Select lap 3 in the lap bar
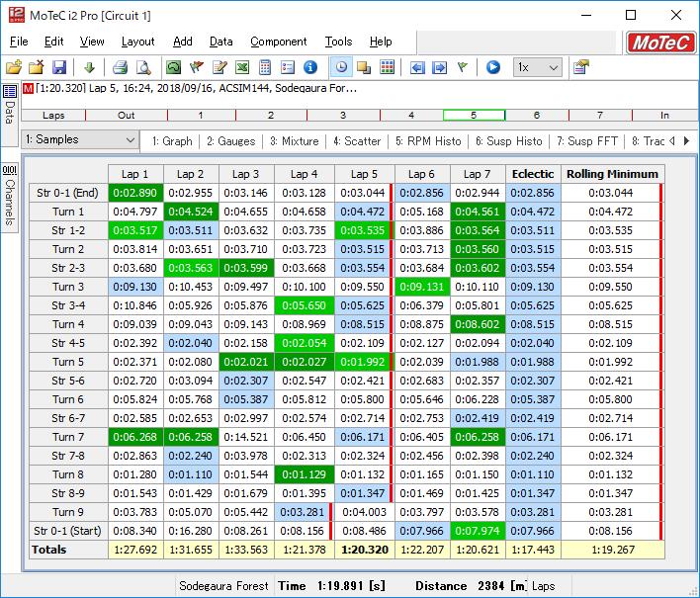This screenshot has height=598, width=700. (343, 115)
